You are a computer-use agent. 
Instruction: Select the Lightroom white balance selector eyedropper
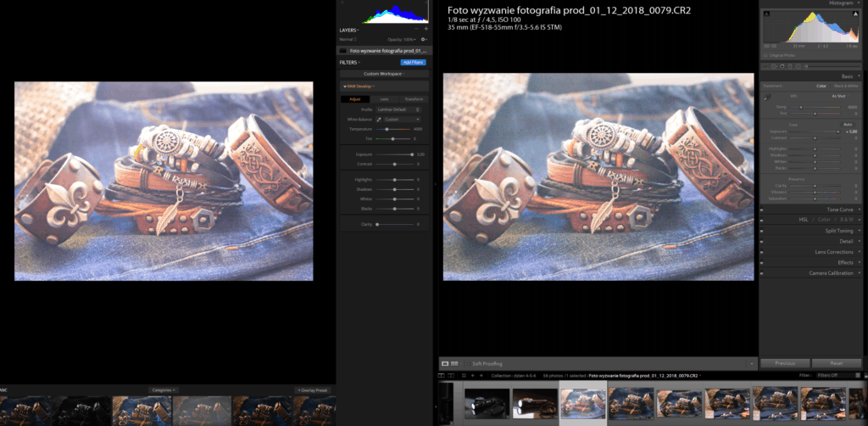(x=767, y=98)
